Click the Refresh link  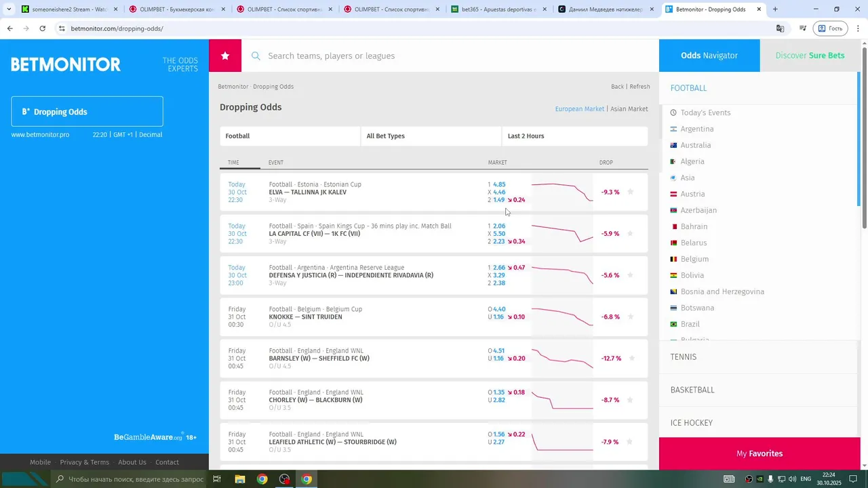click(x=639, y=87)
